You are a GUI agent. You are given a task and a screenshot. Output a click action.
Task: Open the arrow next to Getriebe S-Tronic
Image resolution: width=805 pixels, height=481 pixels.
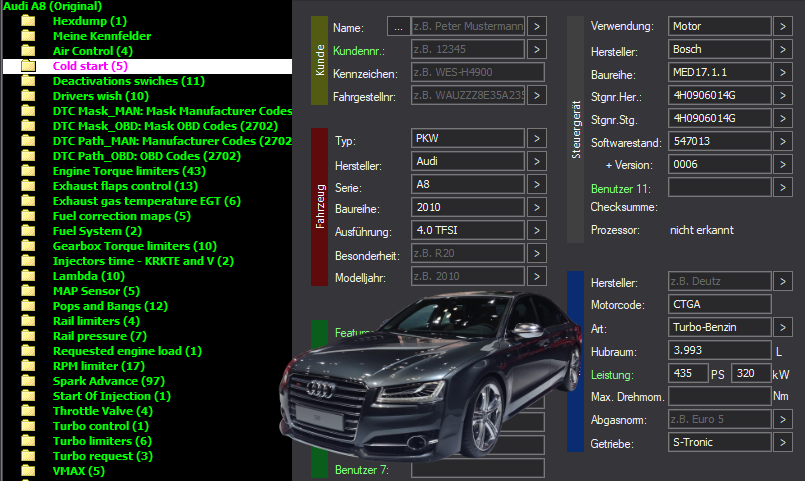pyautogui.click(x=783, y=442)
